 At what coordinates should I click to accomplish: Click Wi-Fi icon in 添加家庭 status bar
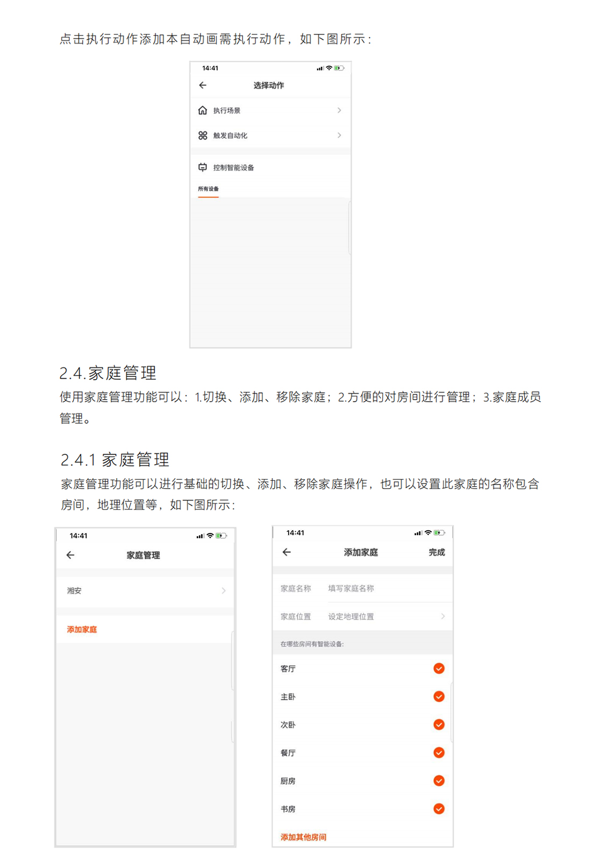[428, 533]
